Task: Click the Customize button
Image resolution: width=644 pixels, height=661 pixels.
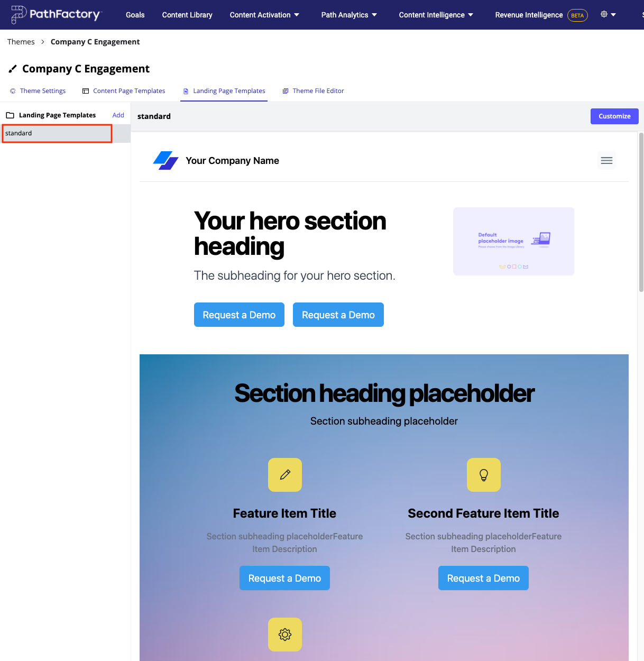Action: point(614,116)
